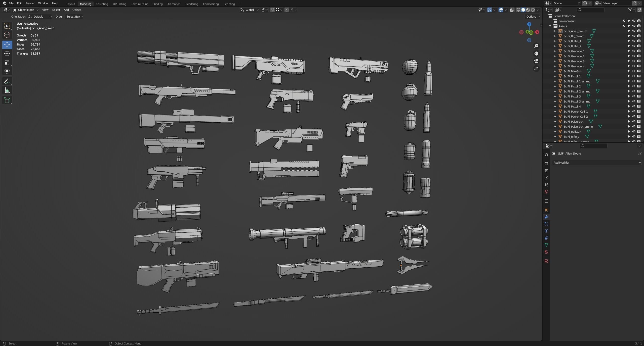
Task: Switch to the Shading workspace tab
Action: click(157, 4)
